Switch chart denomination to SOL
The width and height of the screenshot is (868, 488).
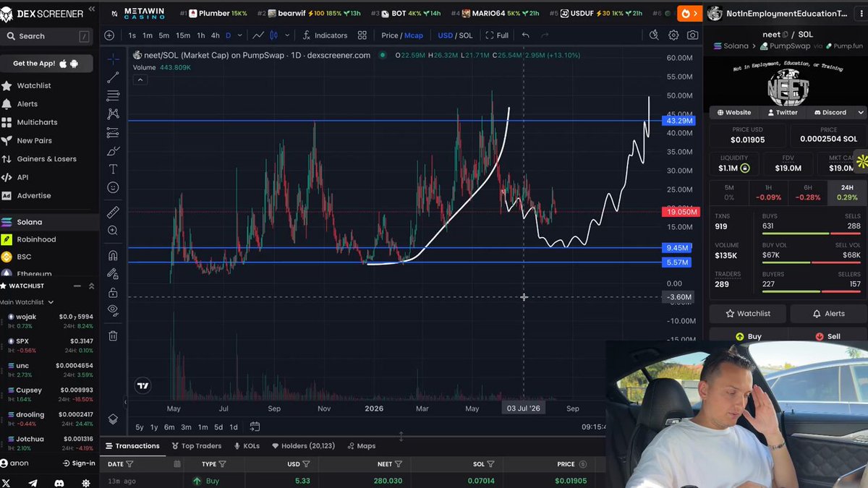(x=466, y=35)
